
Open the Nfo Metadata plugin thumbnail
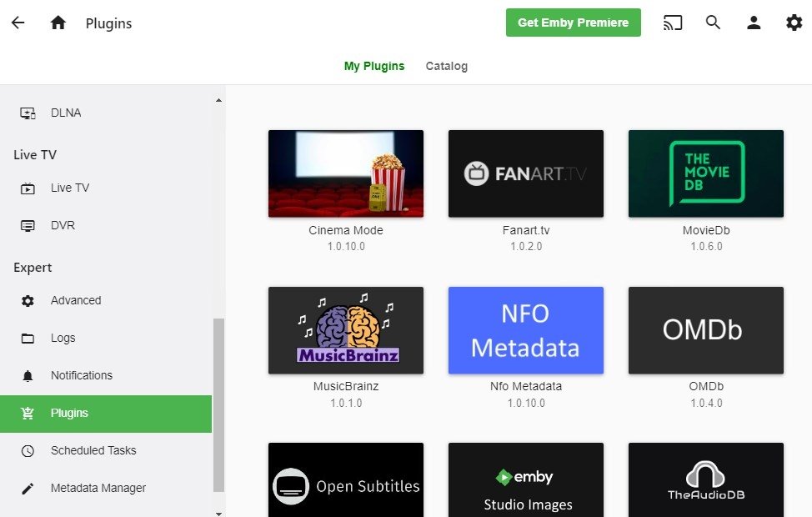click(x=526, y=330)
